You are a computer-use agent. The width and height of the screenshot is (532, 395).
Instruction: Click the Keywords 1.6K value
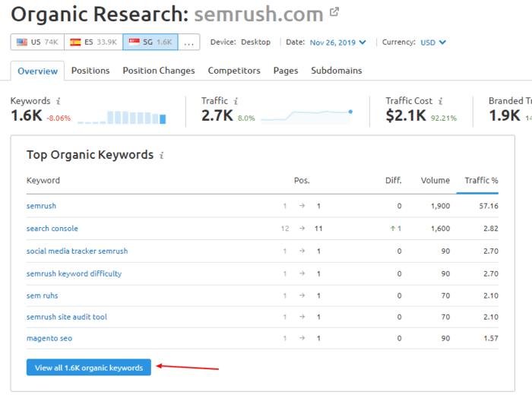tap(27, 115)
